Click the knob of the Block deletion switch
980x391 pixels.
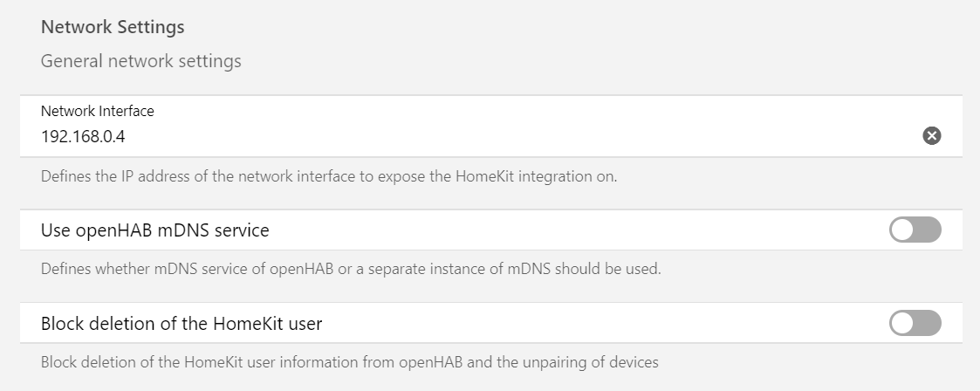pos(902,324)
